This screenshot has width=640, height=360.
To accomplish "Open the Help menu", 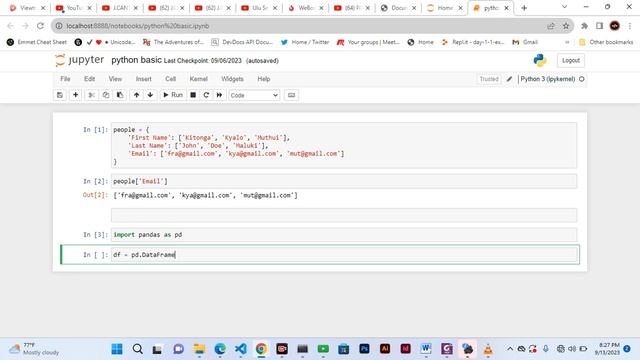I will coord(264,79).
